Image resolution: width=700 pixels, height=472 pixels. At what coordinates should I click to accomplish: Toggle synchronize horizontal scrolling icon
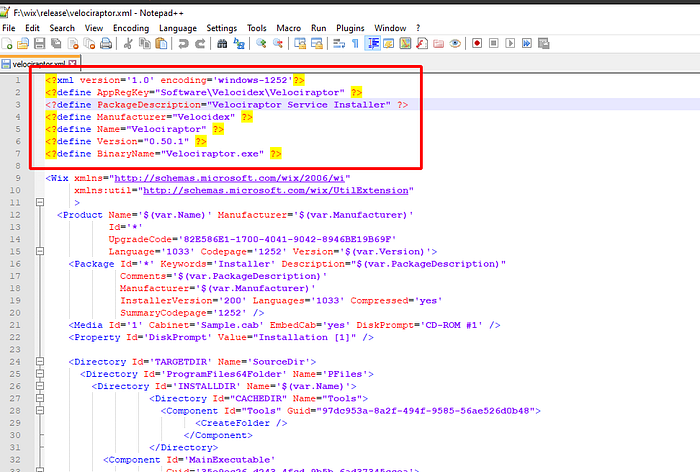(x=317, y=44)
